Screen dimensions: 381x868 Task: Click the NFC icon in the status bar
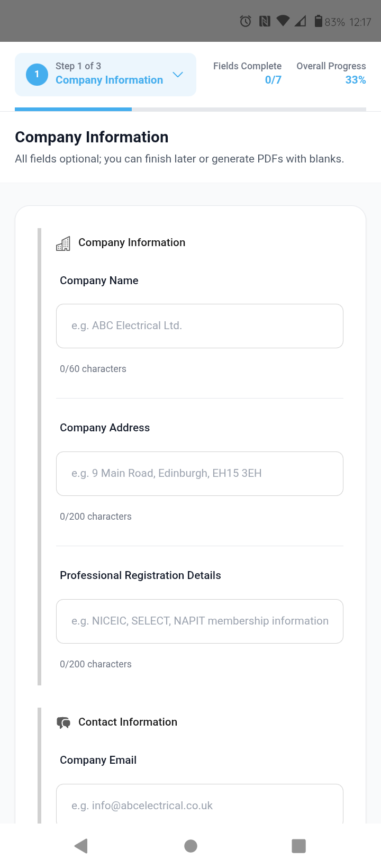[x=264, y=21]
